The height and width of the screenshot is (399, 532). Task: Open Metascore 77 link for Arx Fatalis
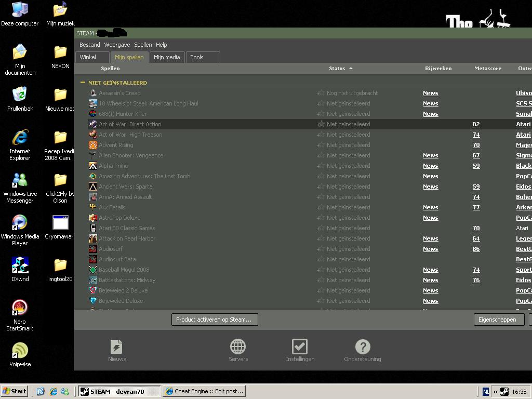(x=476, y=207)
